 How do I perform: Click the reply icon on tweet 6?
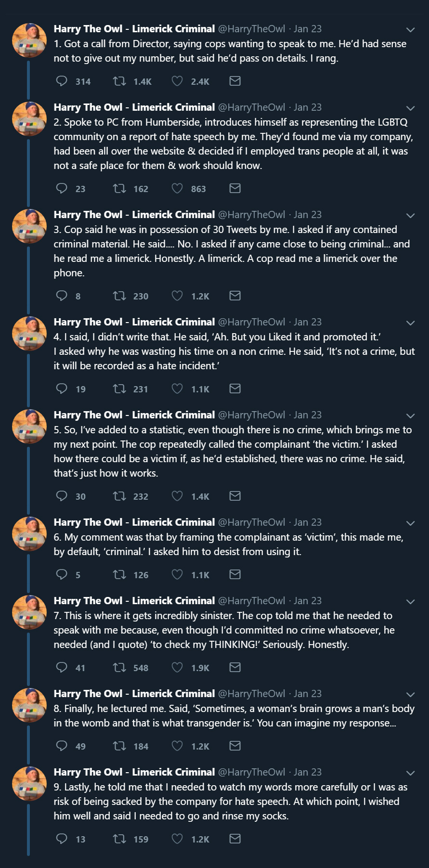click(62, 574)
